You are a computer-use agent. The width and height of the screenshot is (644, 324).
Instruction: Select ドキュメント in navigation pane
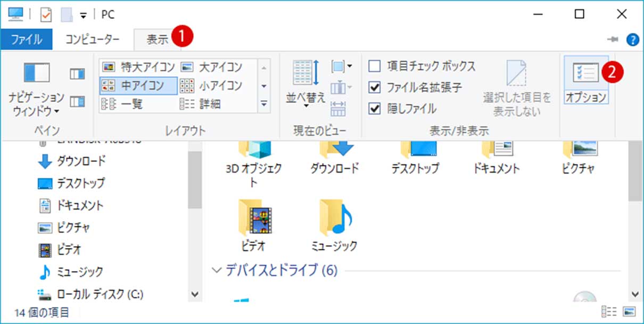[x=71, y=205]
